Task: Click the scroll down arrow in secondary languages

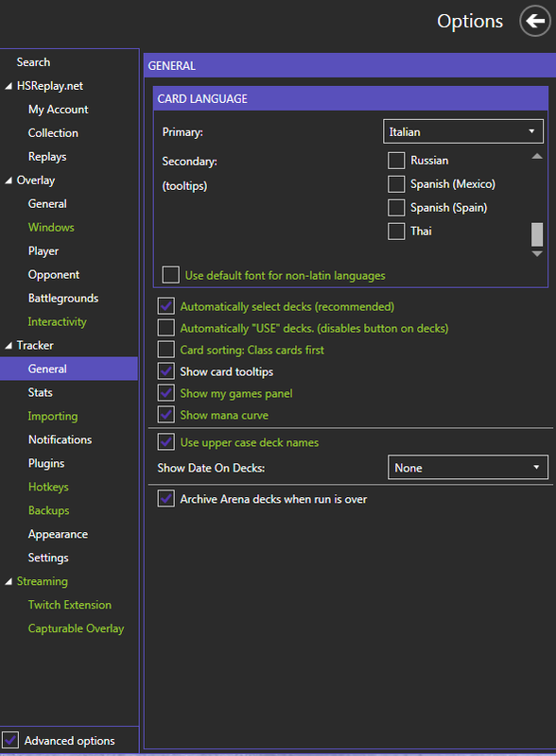Action: [x=537, y=253]
